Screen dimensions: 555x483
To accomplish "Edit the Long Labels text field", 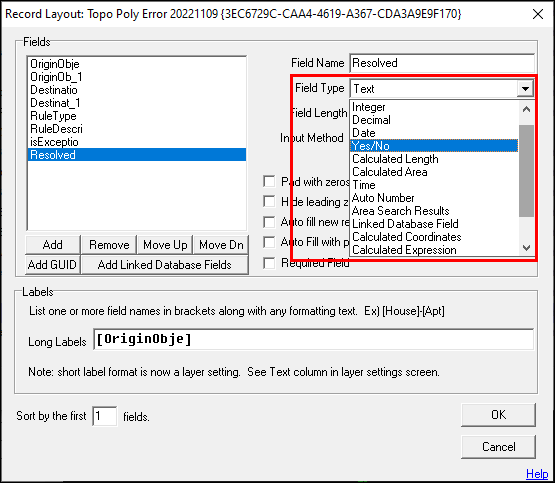I will point(314,339).
